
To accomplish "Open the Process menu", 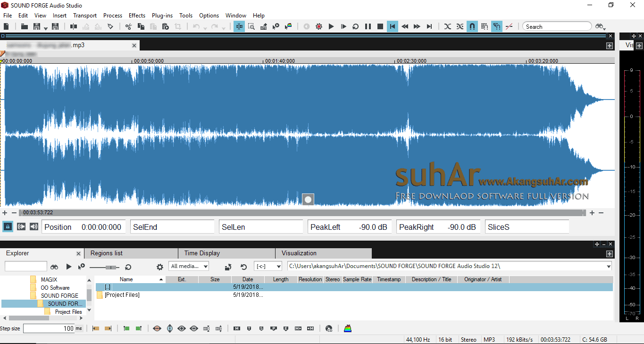I will tap(113, 15).
